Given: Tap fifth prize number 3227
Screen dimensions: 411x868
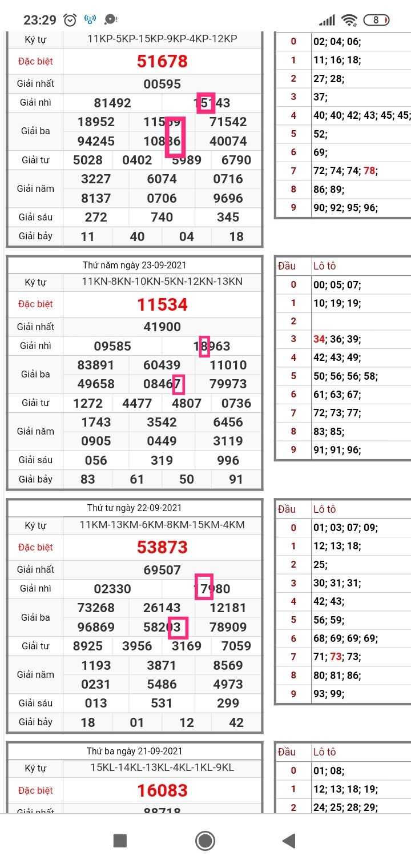Looking at the screenshot, I should click(x=96, y=179).
